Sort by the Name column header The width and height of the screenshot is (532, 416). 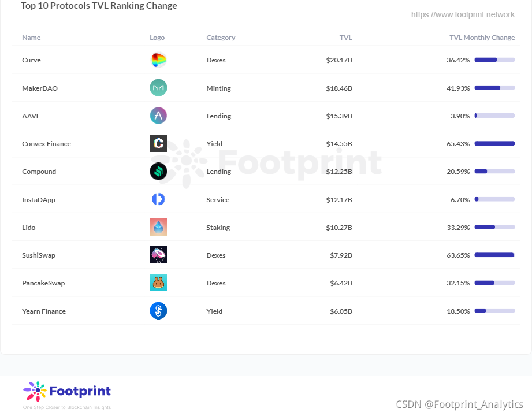tap(31, 38)
